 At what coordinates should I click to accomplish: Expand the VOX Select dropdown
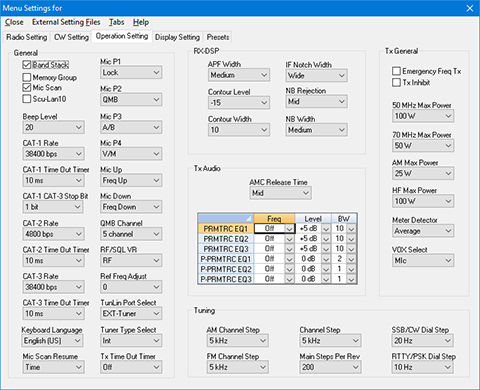coord(423,260)
